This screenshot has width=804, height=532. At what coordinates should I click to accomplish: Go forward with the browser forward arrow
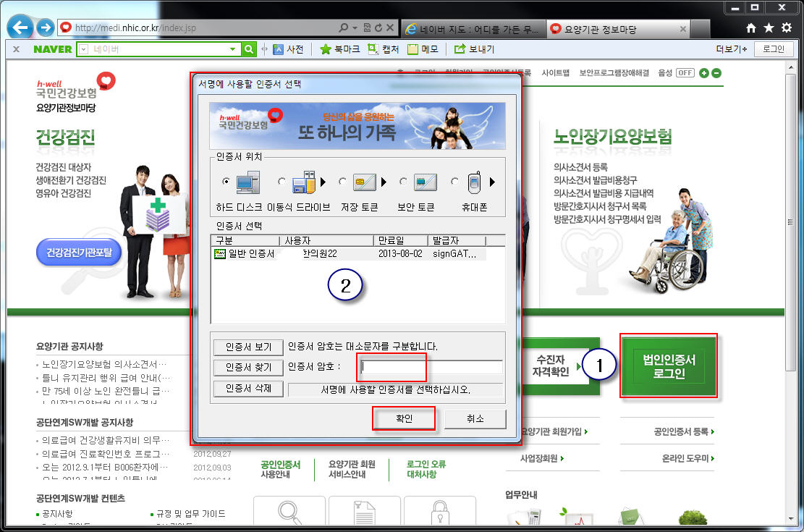coord(46,28)
